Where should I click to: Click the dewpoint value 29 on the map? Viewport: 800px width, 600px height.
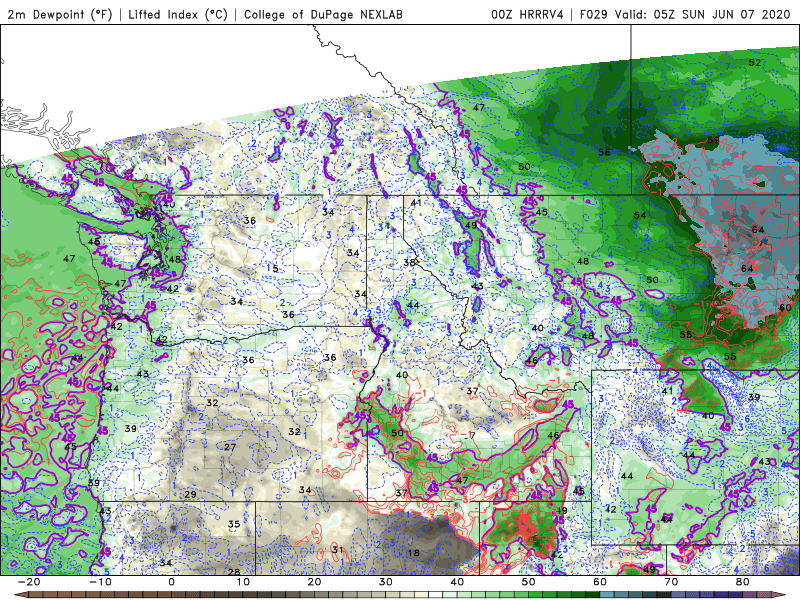tap(190, 494)
